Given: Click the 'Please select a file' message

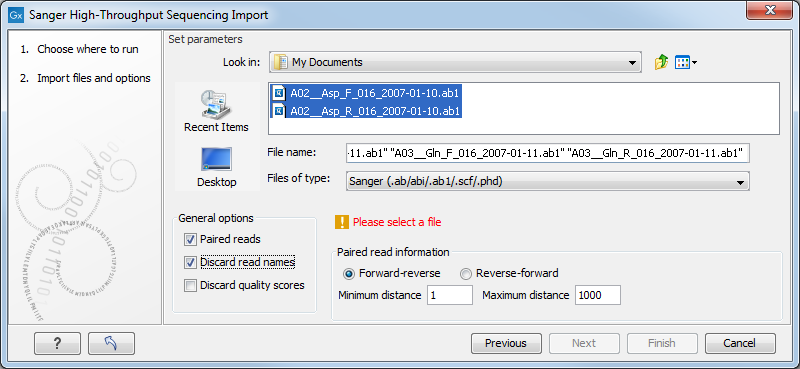Looking at the screenshot, I should [x=397, y=222].
